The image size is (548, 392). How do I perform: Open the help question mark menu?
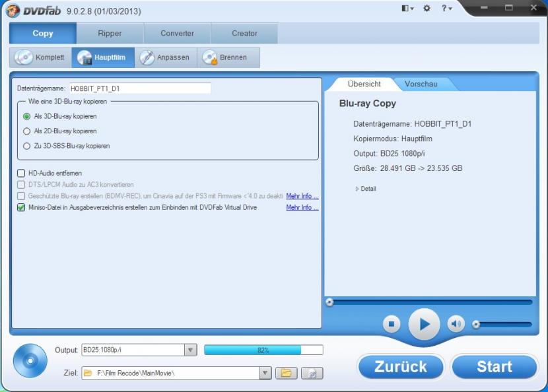pos(446,9)
